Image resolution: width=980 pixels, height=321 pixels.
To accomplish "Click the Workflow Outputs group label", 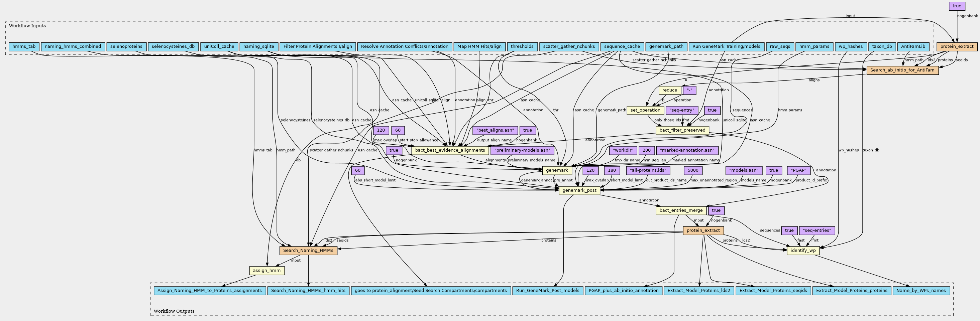I will pos(174,312).
